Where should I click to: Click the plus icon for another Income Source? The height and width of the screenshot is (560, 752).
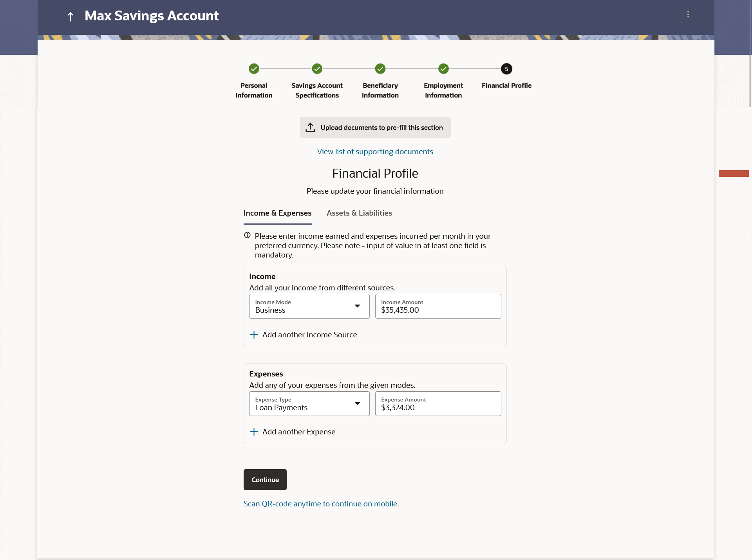click(x=254, y=335)
